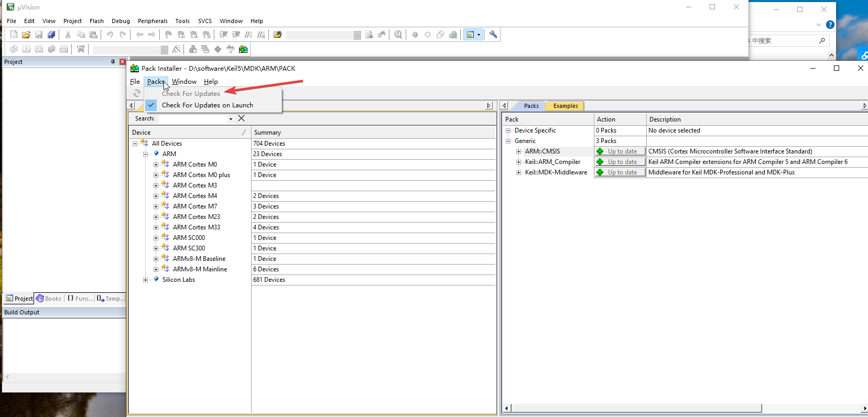This screenshot has width=868, height=417.
Task: Open the window layout dropdown arrow
Action: [479, 35]
